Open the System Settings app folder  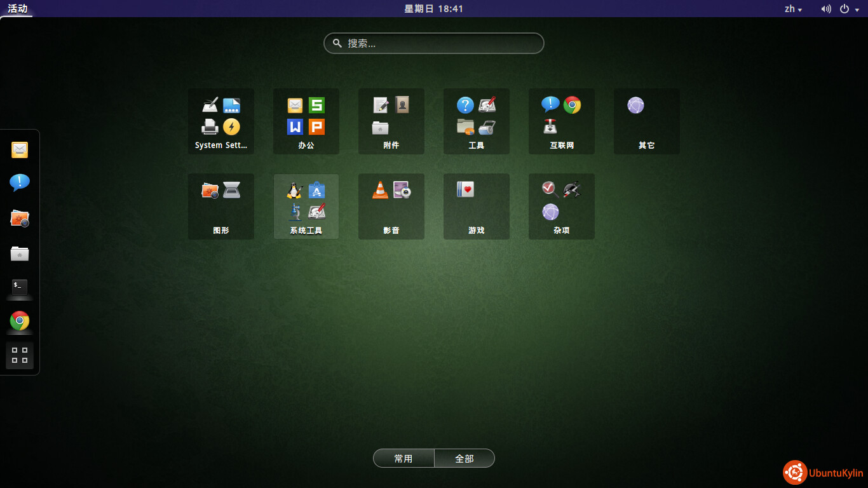pyautogui.click(x=220, y=121)
